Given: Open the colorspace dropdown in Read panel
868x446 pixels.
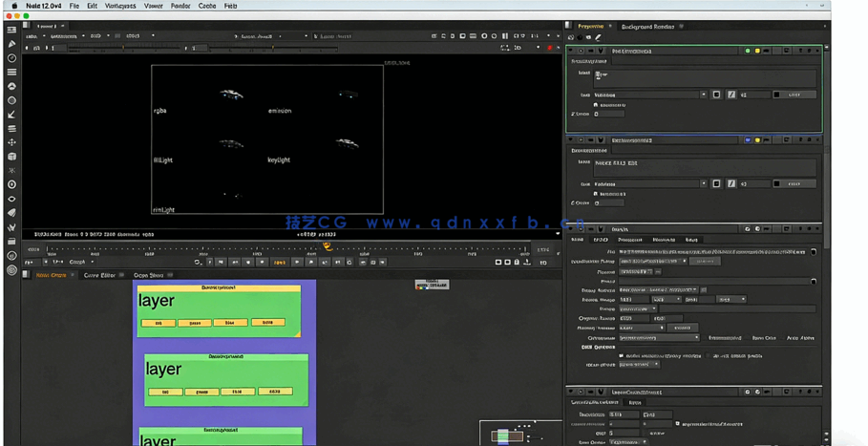Looking at the screenshot, I should [x=659, y=338].
